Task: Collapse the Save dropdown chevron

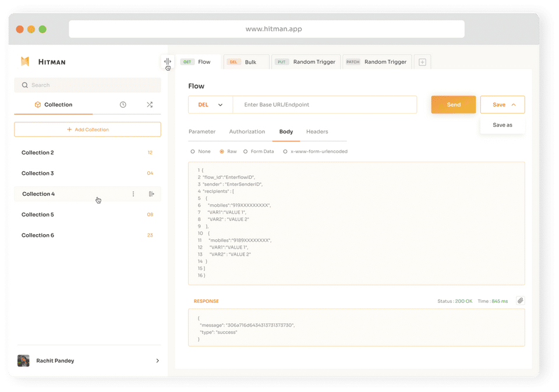Action: tap(514, 104)
